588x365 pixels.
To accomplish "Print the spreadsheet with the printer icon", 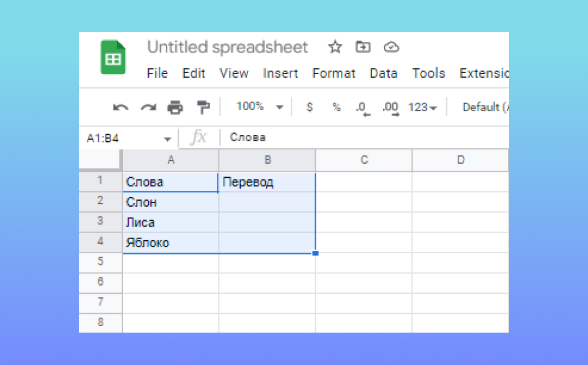I will tap(175, 107).
